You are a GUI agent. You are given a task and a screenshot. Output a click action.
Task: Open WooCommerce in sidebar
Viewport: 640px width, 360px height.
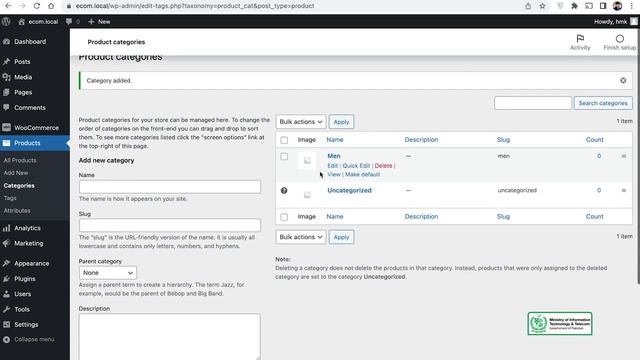[x=35, y=128]
